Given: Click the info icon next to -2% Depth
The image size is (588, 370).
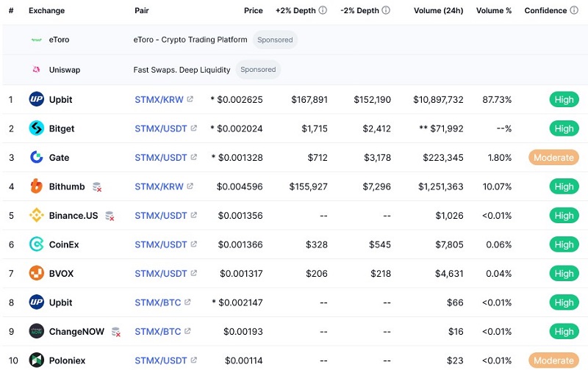Looking at the screenshot, I should point(386,11).
